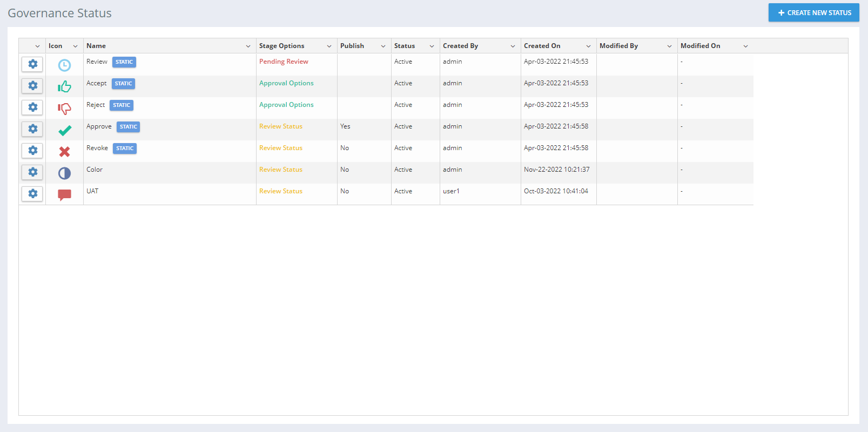Open gear settings for the Review row
The width and height of the screenshot is (868, 432).
pos(32,64)
